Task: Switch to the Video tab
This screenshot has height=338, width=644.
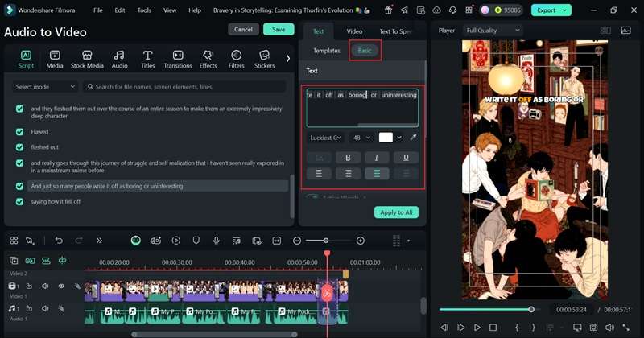Action: pyautogui.click(x=354, y=31)
